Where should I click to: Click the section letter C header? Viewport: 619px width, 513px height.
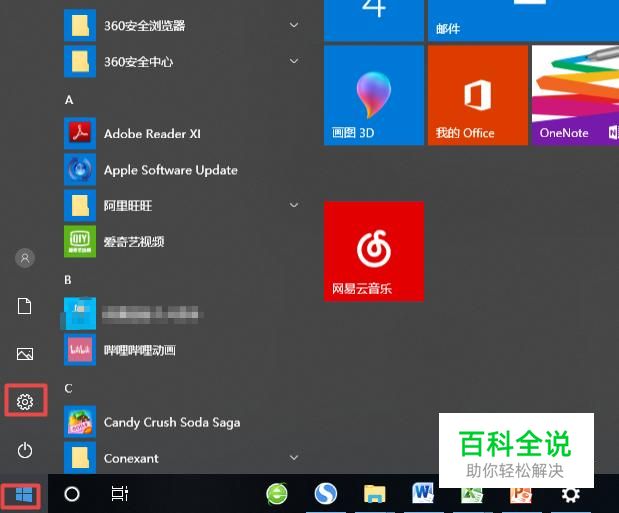(68, 389)
